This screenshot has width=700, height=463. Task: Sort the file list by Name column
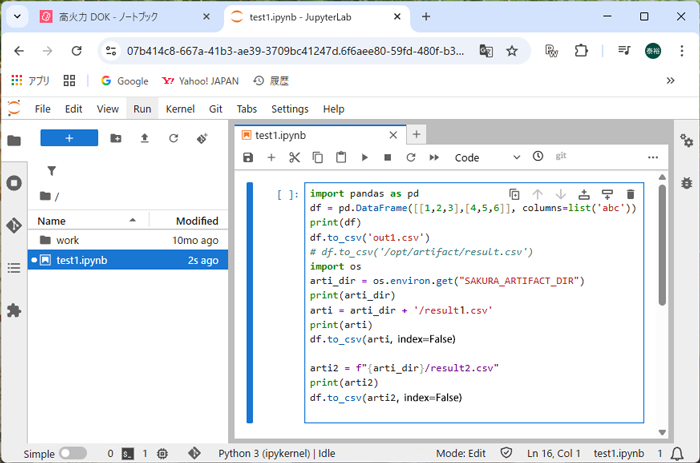tap(52, 220)
